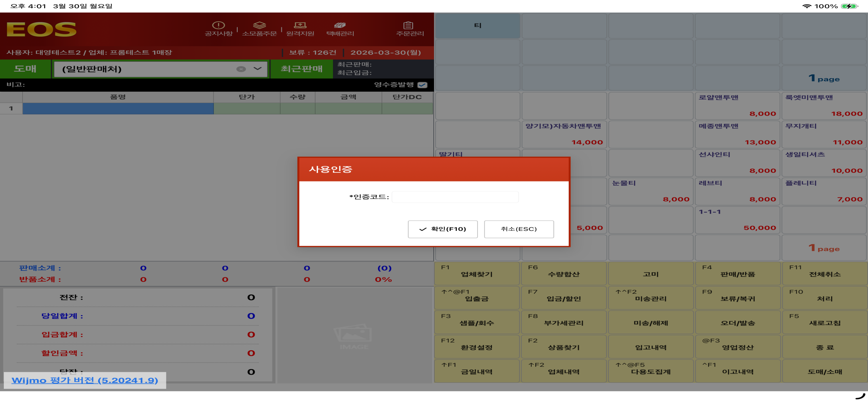The width and height of the screenshot is (868, 401).
Task: Click the 보류 : 126건 status text
Action: coord(312,53)
